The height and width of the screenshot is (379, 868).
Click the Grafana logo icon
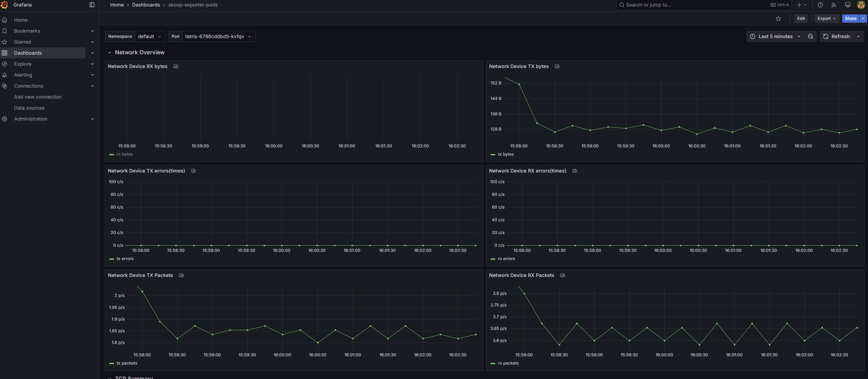(x=4, y=5)
